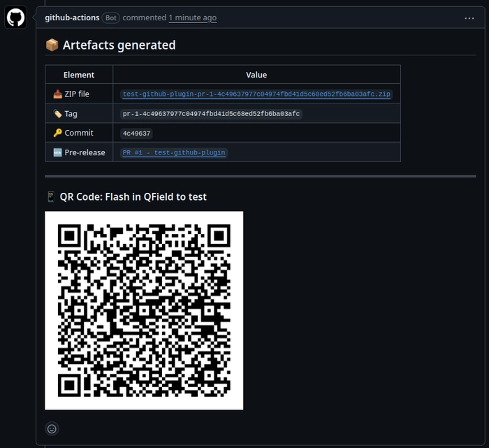
Task: Download the test-github-plugin-pr-1 zip file link
Action: click(x=256, y=94)
